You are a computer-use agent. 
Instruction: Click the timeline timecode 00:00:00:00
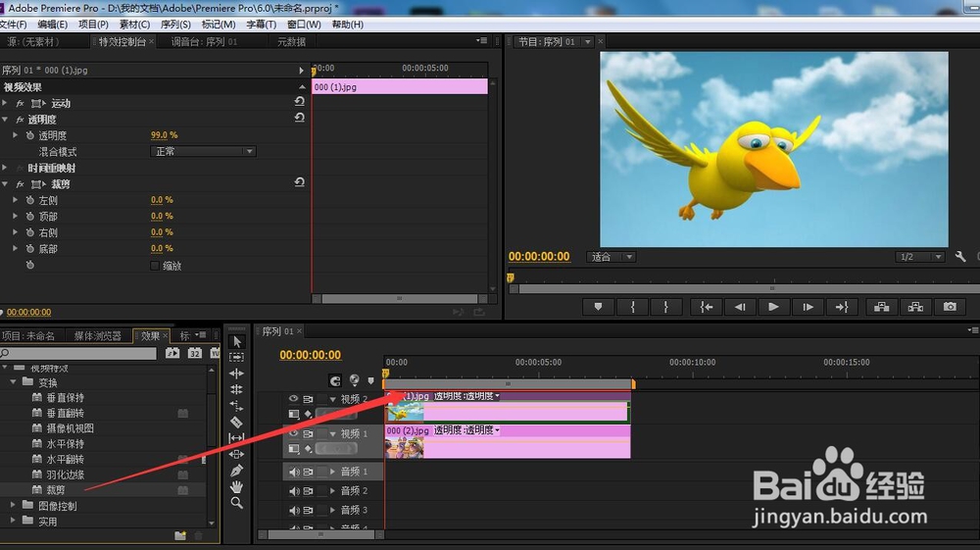pyautogui.click(x=310, y=355)
